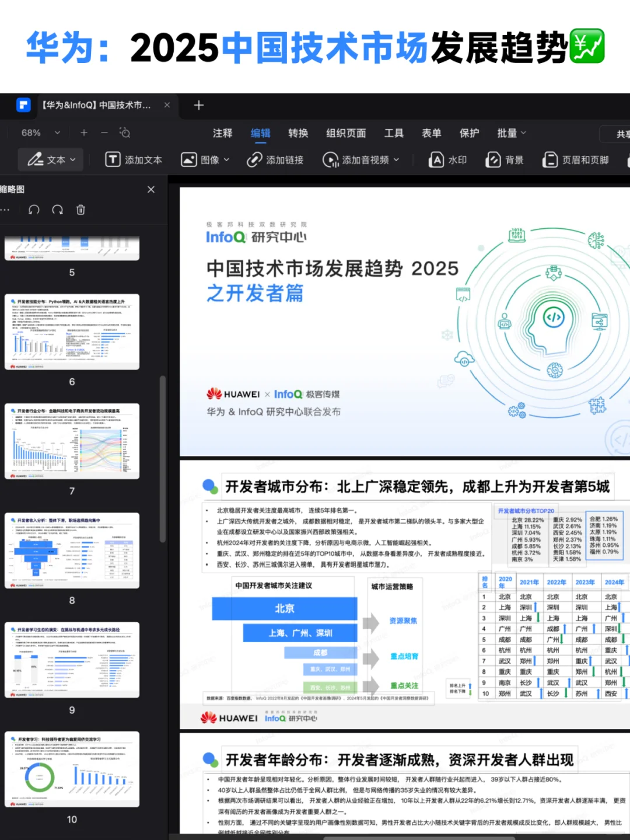Click the 中国开发者城市关注建议 chart title
The image size is (630, 840).
274,585
